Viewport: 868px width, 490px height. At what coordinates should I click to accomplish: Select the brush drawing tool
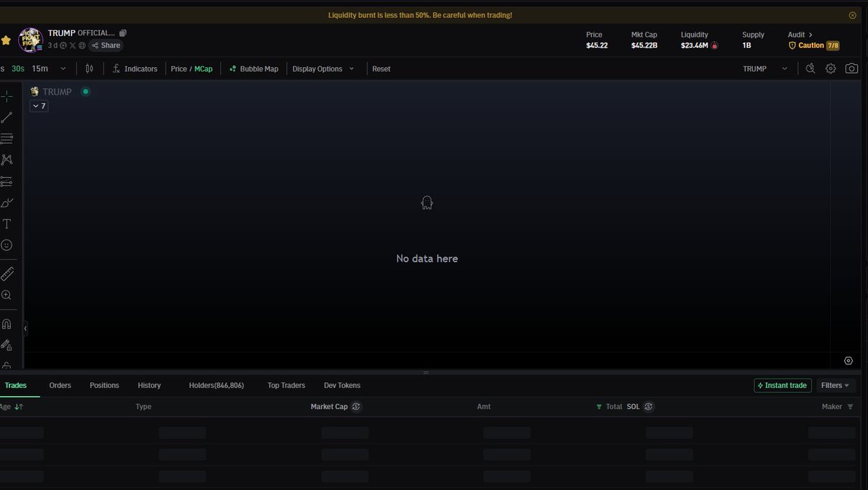7,202
